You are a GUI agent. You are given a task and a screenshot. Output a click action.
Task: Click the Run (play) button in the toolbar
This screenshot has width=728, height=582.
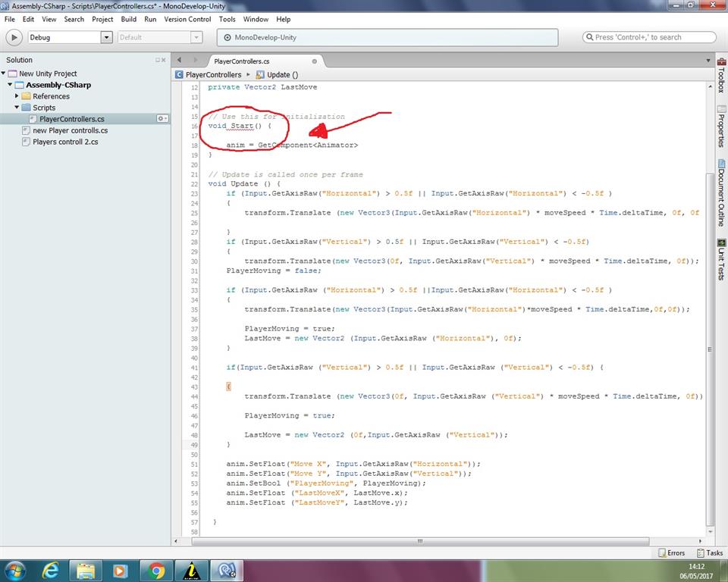pyautogui.click(x=14, y=38)
